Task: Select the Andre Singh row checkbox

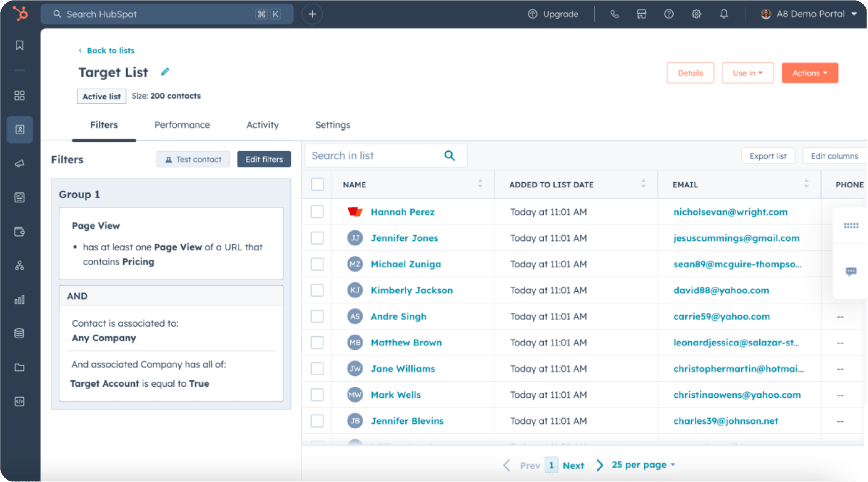Action: [317, 316]
